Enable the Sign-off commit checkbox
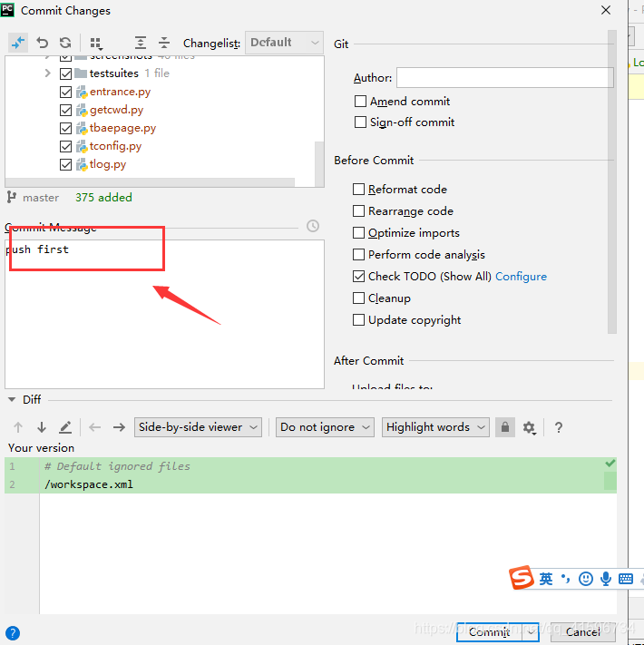This screenshot has width=644, height=645. pyautogui.click(x=360, y=122)
